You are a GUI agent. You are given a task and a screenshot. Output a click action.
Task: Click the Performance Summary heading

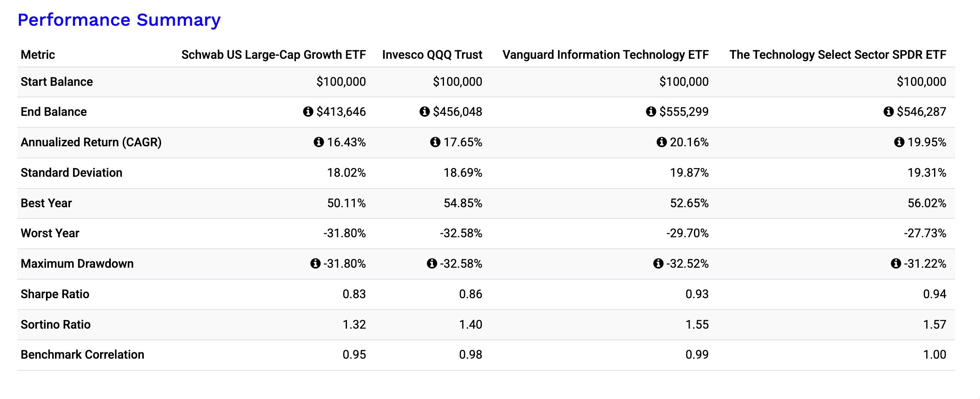click(x=119, y=20)
